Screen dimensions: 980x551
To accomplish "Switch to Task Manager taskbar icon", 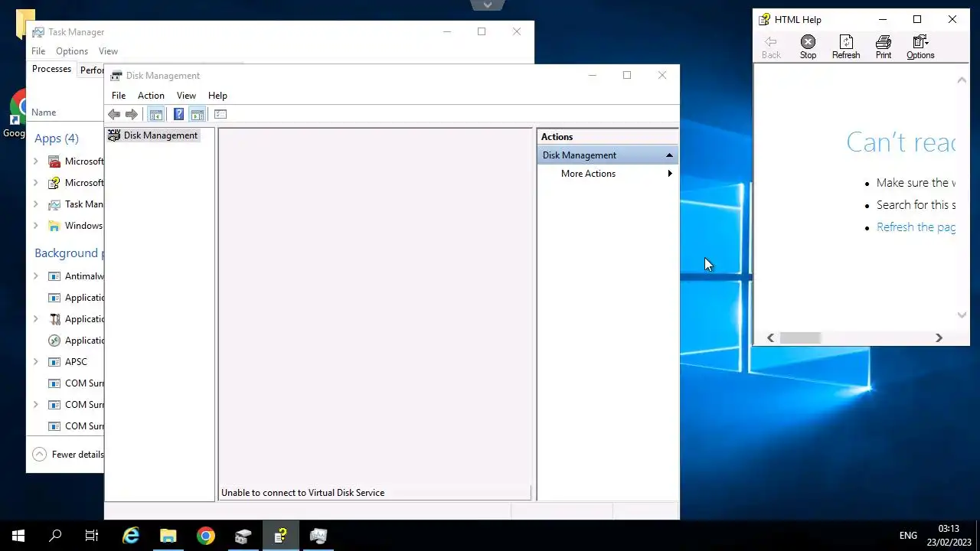I will click(318, 536).
